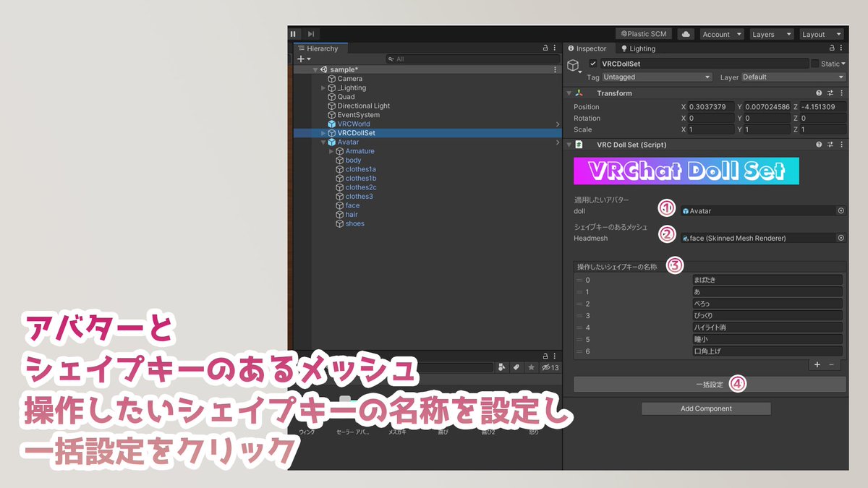Collapse the VRC Doll Set script foldout

pos(569,145)
